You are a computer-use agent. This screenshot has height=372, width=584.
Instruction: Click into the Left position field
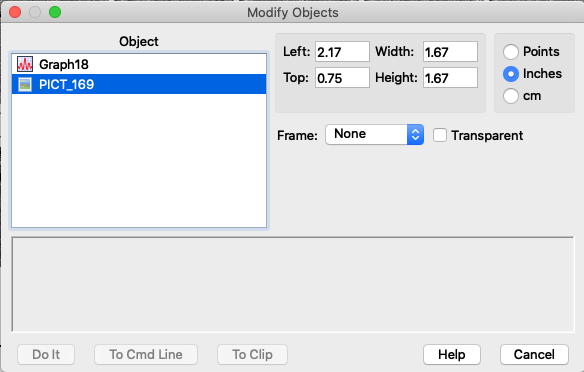pyautogui.click(x=342, y=52)
